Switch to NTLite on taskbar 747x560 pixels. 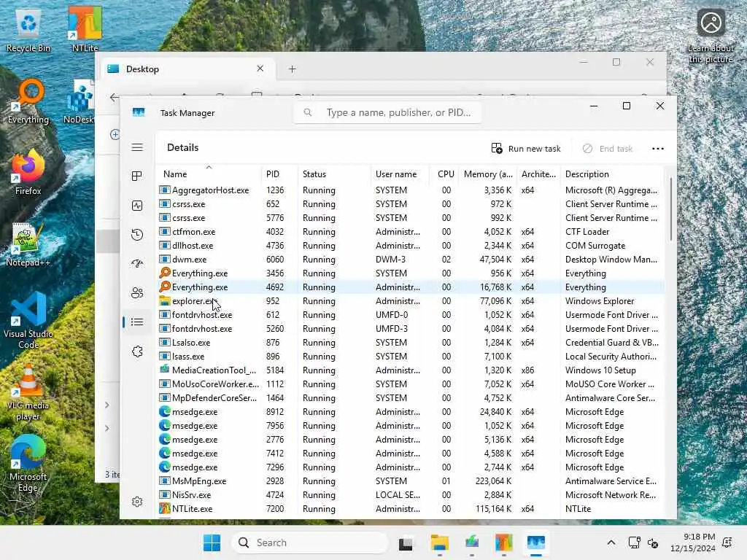click(503, 542)
